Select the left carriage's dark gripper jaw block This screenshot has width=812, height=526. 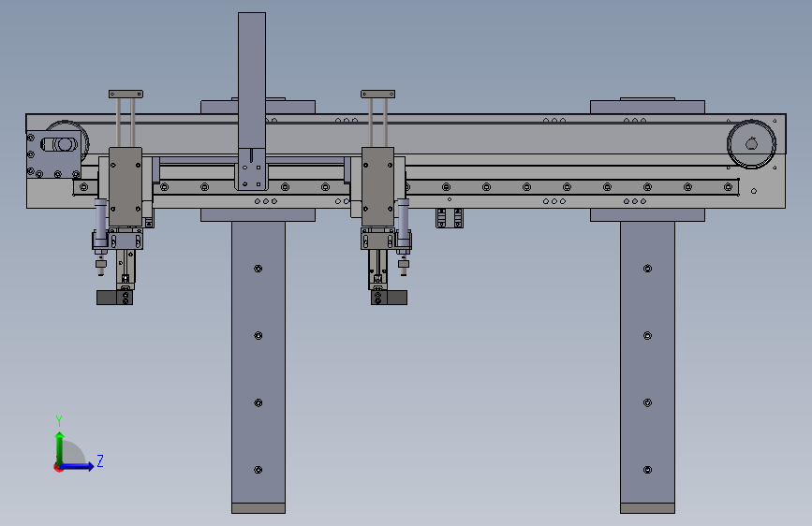pos(114,298)
